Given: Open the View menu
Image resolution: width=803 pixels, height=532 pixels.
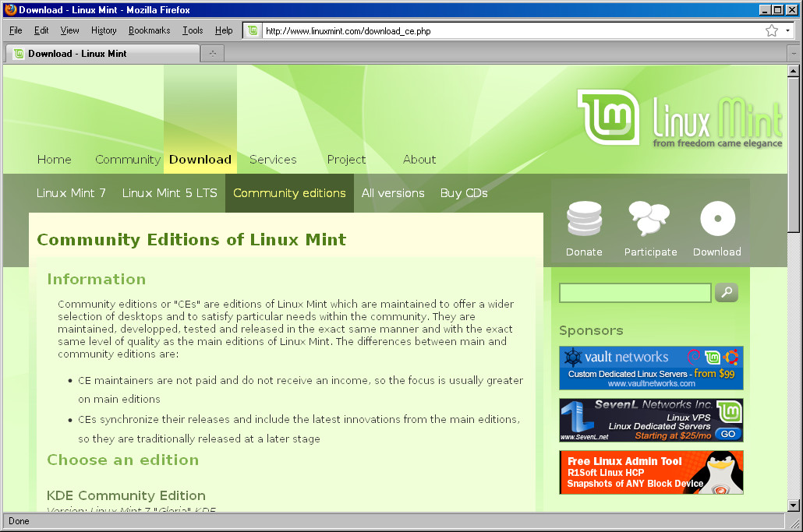Looking at the screenshot, I should coord(69,30).
